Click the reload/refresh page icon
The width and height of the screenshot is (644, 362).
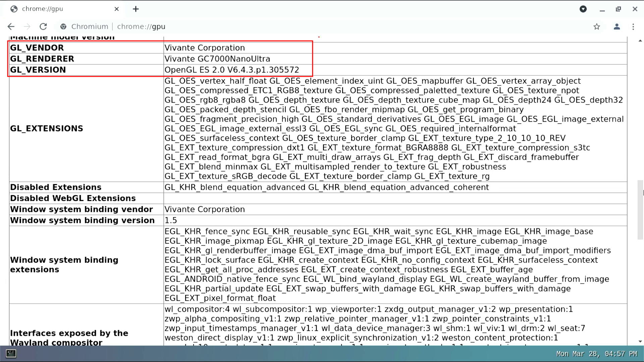tap(43, 26)
